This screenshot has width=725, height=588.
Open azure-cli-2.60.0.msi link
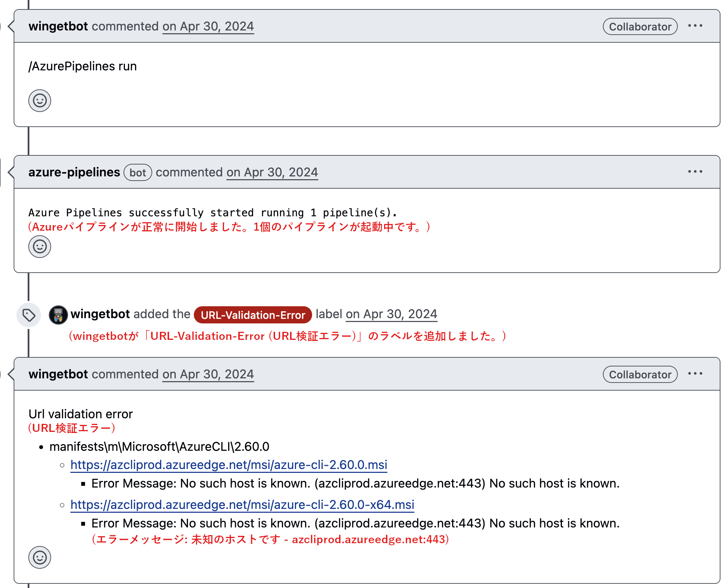tap(228, 465)
